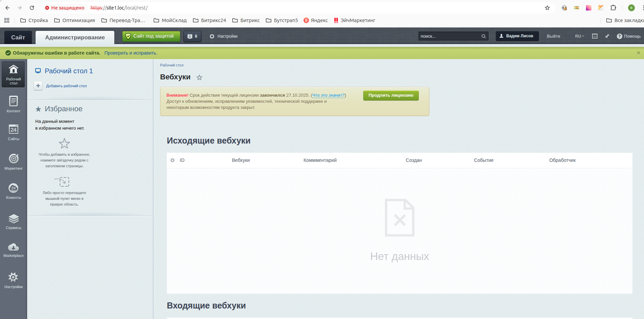Click in the поиск search field

point(449,36)
